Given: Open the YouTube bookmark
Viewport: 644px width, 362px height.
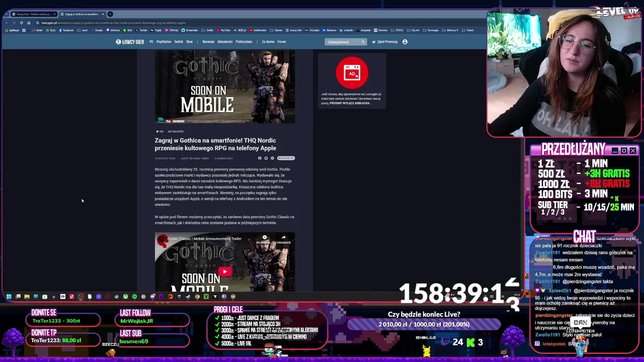Looking at the screenshot, I should (223, 30).
